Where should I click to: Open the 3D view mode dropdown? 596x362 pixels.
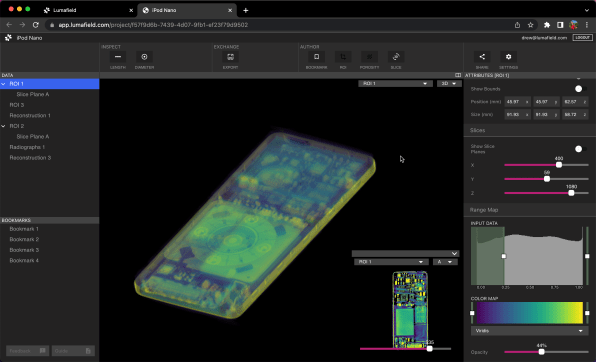[x=449, y=84]
